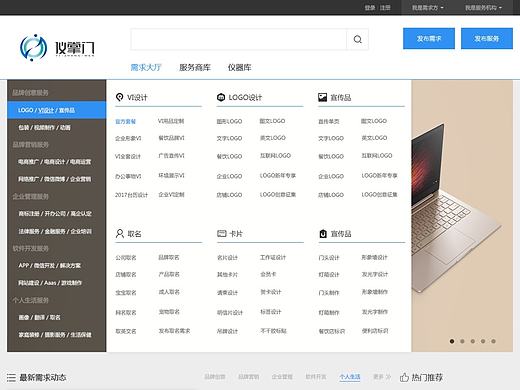Select the 品牌创意 filter tab

pos(215,377)
